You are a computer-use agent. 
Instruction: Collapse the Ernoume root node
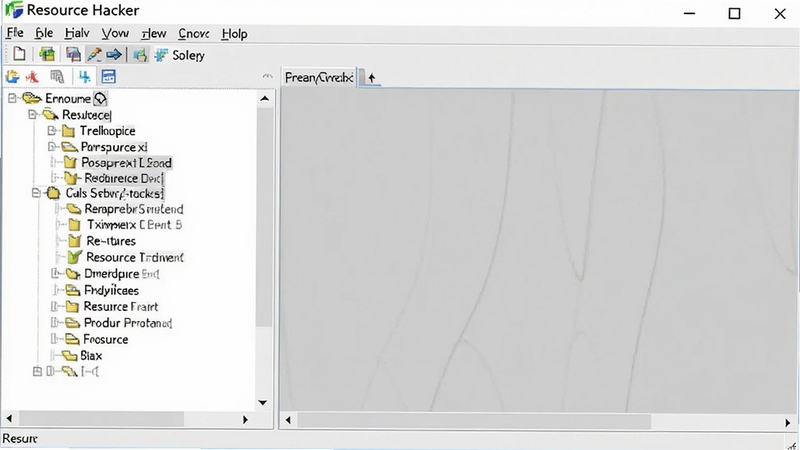tap(12, 98)
